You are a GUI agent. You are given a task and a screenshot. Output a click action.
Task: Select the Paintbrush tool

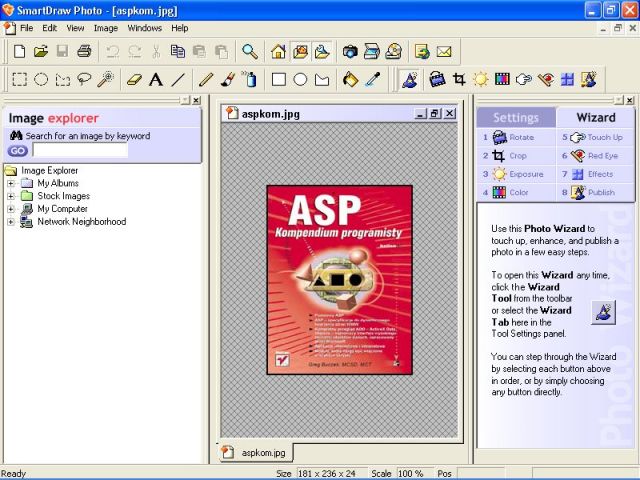pos(228,79)
